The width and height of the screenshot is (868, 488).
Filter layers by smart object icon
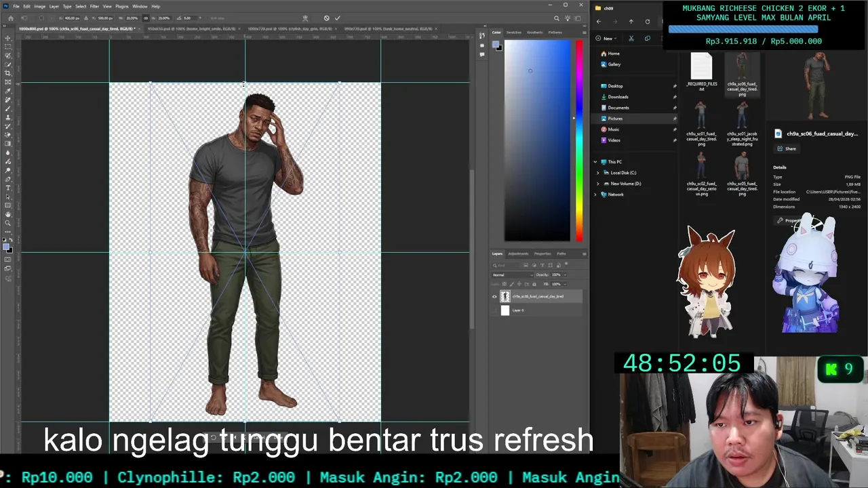(x=558, y=265)
